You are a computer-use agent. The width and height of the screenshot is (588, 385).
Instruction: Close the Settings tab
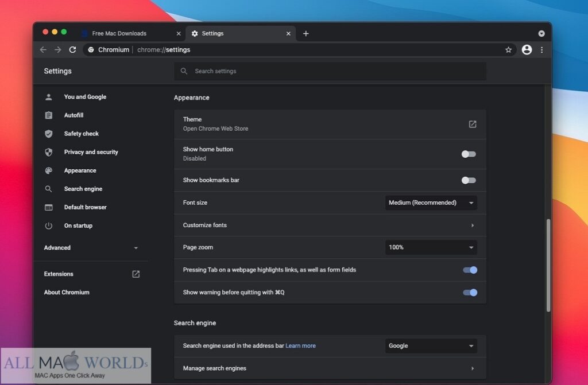(288, 33)
